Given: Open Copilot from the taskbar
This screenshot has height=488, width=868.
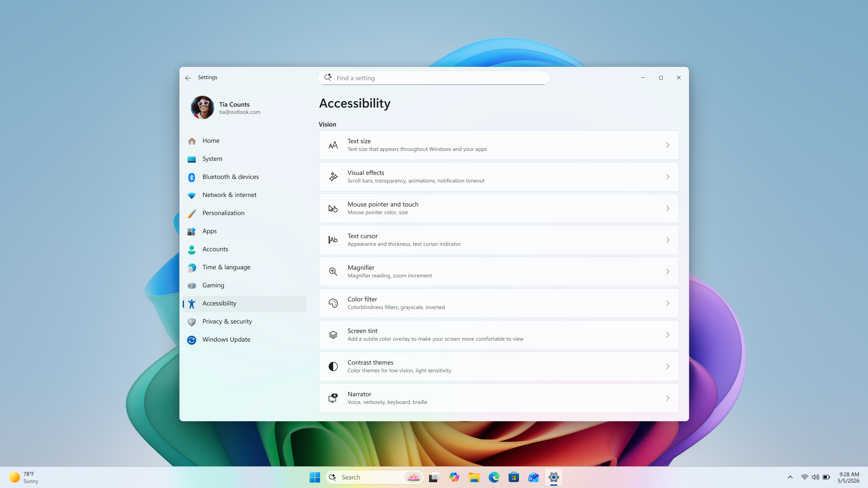Looking at the screenshot, I should (454, 477).
